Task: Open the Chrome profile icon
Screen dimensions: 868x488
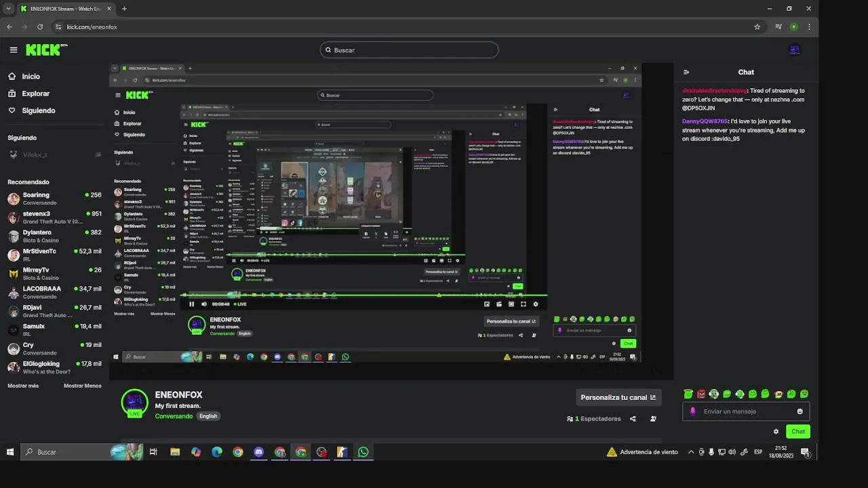Action: click(x=793, y=27)
